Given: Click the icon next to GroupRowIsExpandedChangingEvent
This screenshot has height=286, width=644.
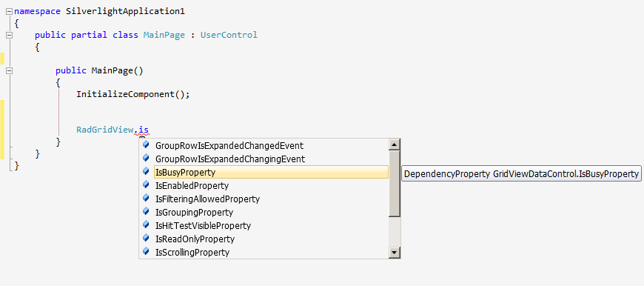Looking at the screenshot, I should click(x=145, y=158).
